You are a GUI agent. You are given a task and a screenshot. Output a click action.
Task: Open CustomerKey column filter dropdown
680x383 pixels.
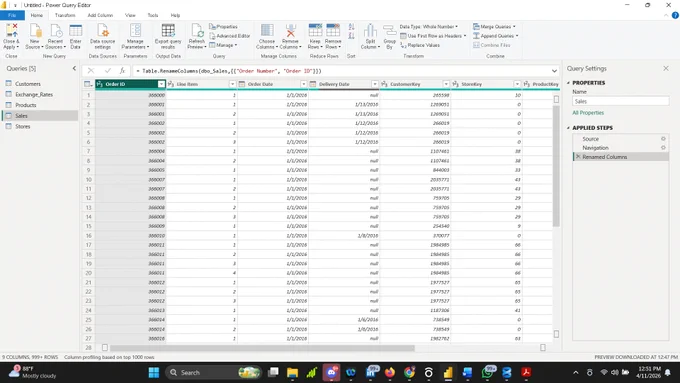point(446,84)
